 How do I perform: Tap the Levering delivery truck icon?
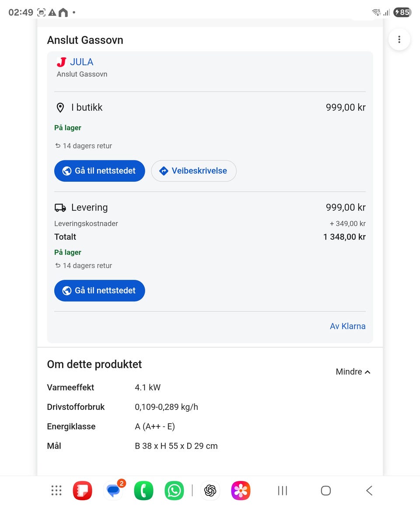pos(60,208)
